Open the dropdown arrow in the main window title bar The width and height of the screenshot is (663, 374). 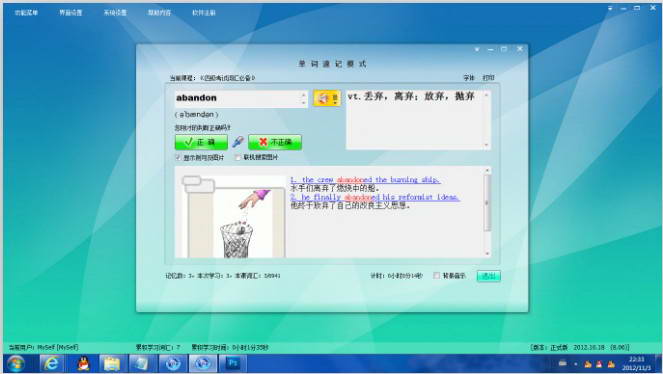click(610, 8)
